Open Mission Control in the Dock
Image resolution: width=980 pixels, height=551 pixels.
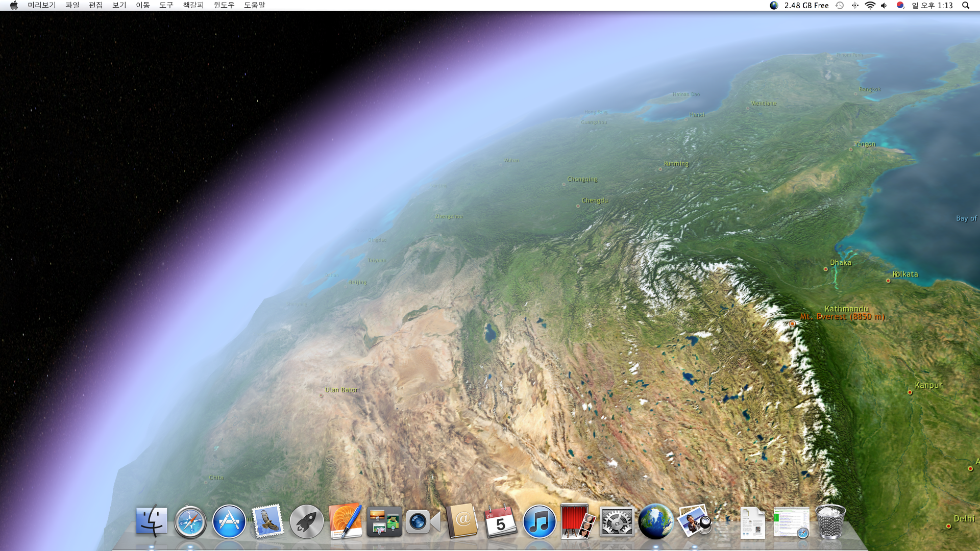[384, 521]
